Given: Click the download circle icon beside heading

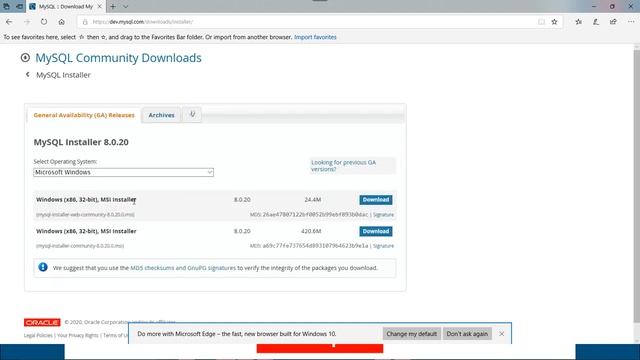Looking at the screenshot, I should pos(25,58).
